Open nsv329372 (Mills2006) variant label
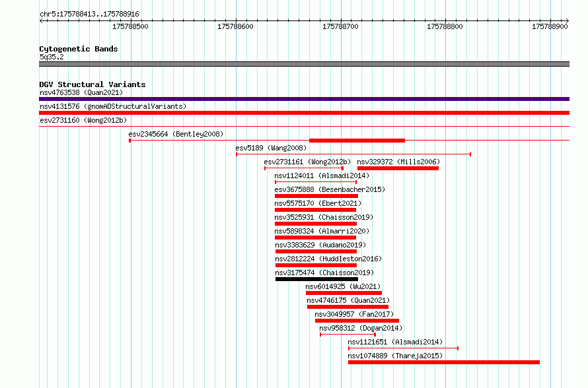Viewport: 588px width, 388px height. pos(398,162)
